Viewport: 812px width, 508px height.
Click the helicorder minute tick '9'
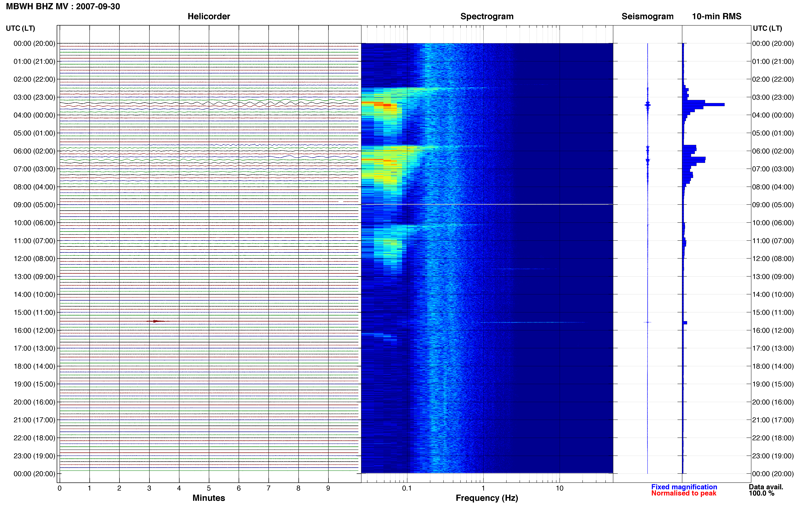pyautogui.click(x=328, y=488)
